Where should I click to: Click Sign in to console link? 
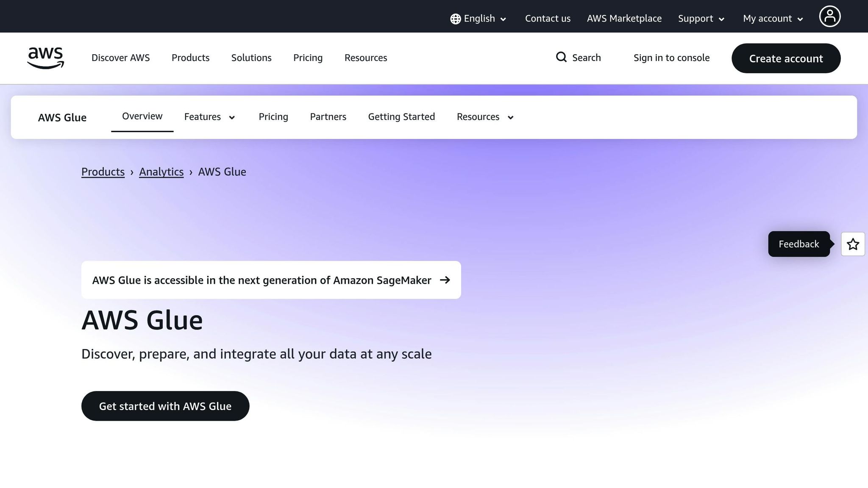pos(671,58)
